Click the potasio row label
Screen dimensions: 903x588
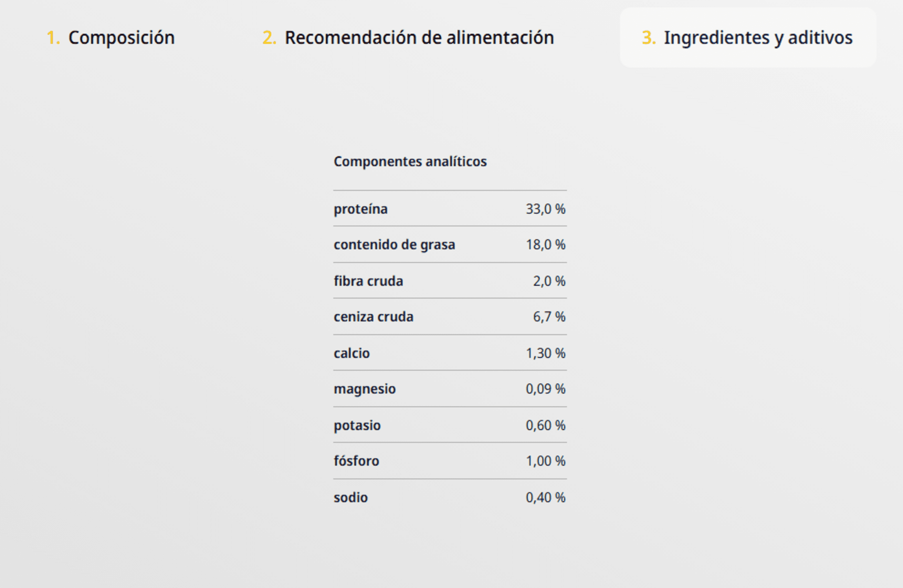(357, 426)
